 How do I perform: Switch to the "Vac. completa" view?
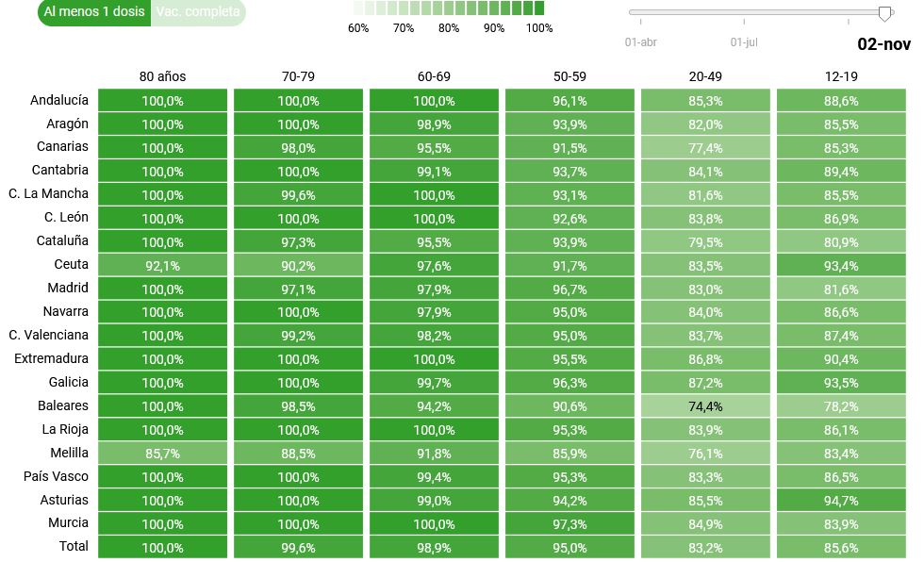pos(198,12)
